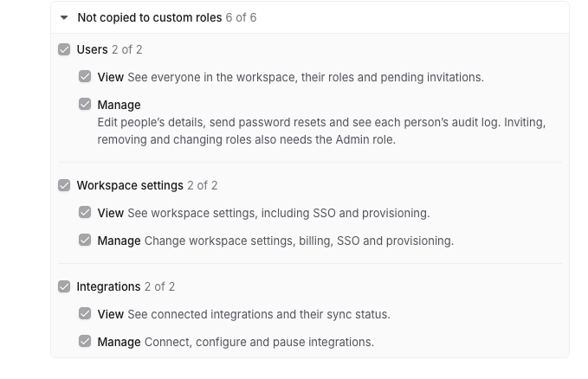Uncheck the Users Manage permission checkbox
This screenshot has width=588, height=379.
[85, 104]
